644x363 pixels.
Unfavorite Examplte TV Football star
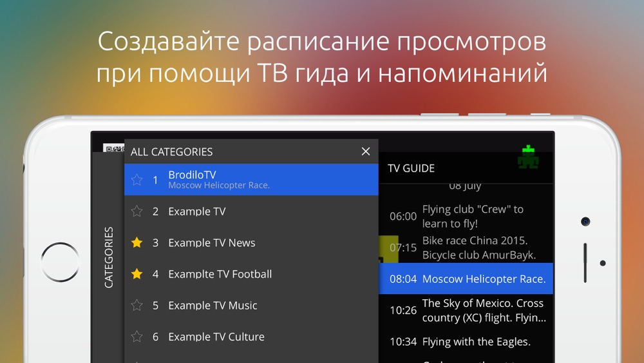click(x=137, y=274)
